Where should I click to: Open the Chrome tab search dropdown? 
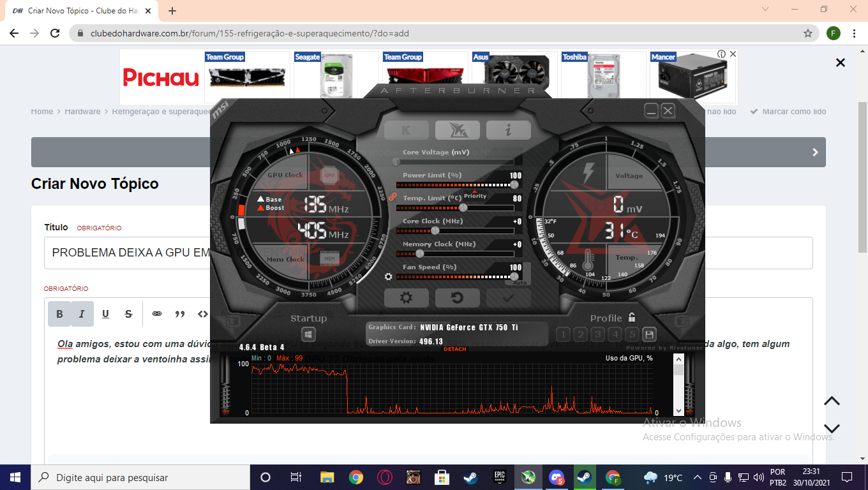(766, 10)
